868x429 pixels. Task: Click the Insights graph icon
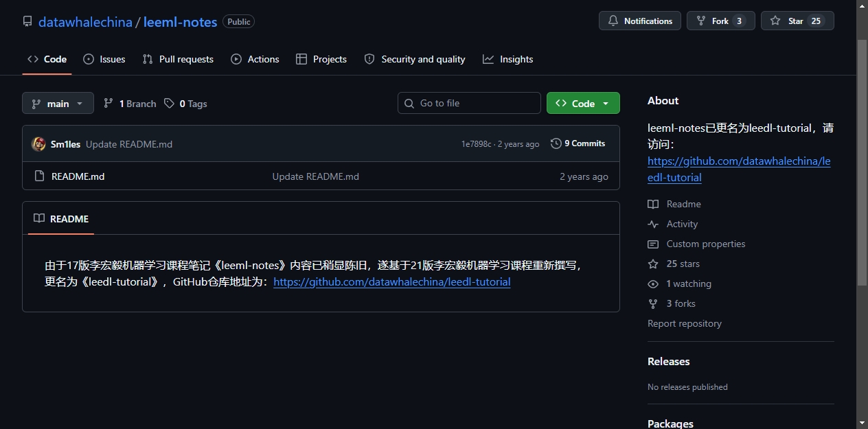488,59
